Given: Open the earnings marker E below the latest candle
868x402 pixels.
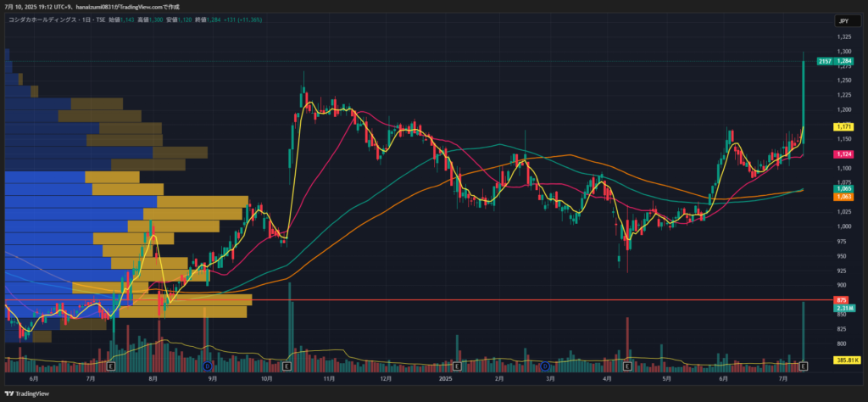Looking at the screenshot, I should 804,366.
